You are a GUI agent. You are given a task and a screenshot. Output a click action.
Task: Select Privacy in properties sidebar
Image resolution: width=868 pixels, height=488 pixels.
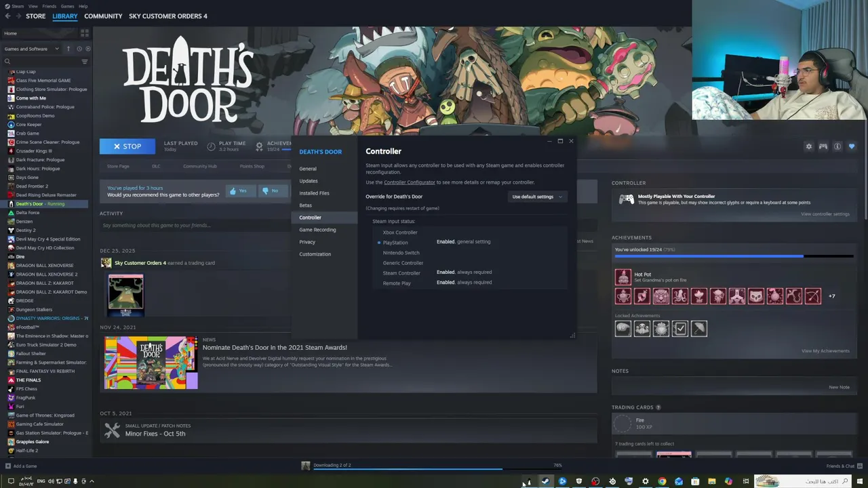click(x=307, y=242)
